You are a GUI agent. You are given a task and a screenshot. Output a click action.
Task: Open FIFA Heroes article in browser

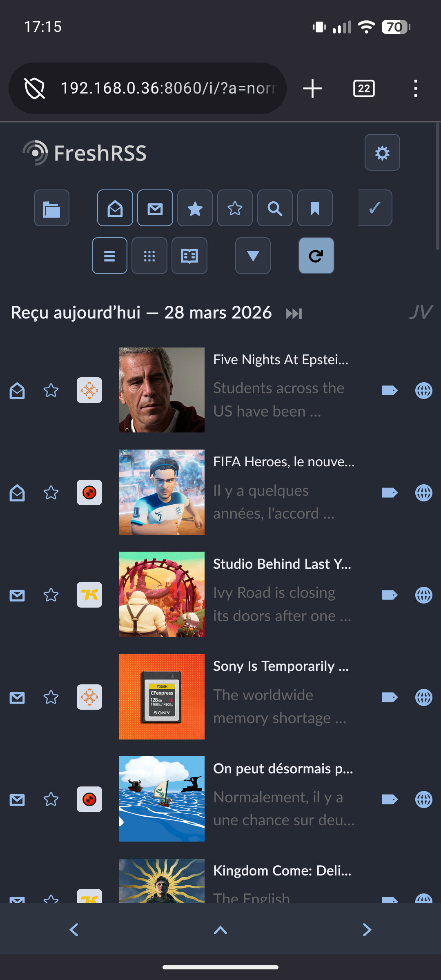click(x=423, y=493)
